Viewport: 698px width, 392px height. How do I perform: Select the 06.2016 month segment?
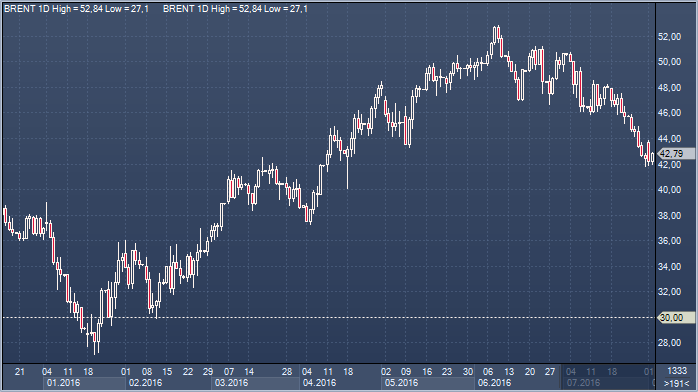(x=517, y=383)
